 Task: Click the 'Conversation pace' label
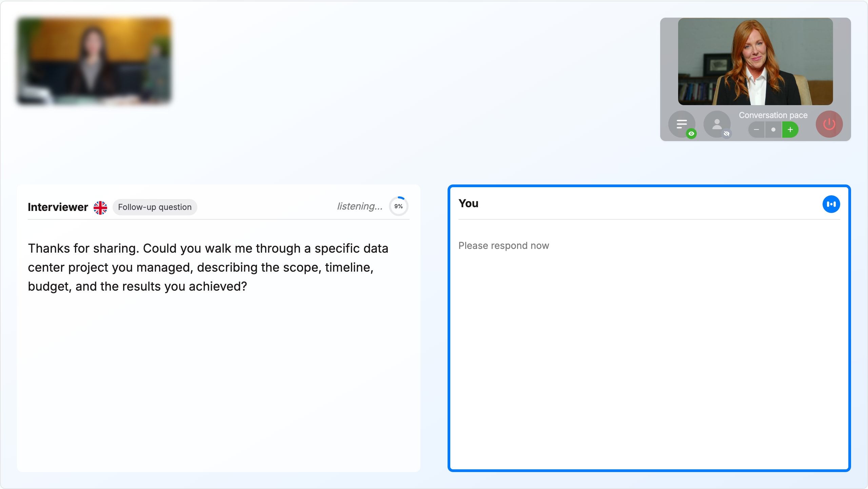tap(773, 115)
